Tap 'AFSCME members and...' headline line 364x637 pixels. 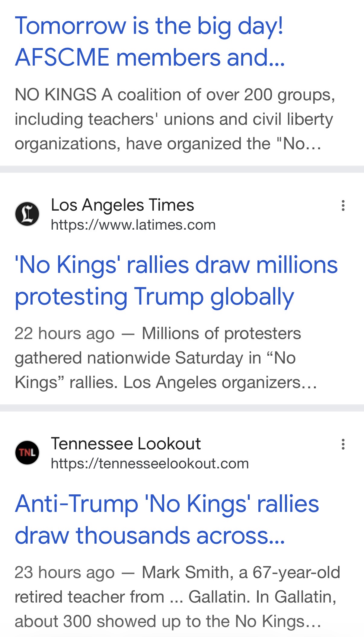[x=150, y=57]
